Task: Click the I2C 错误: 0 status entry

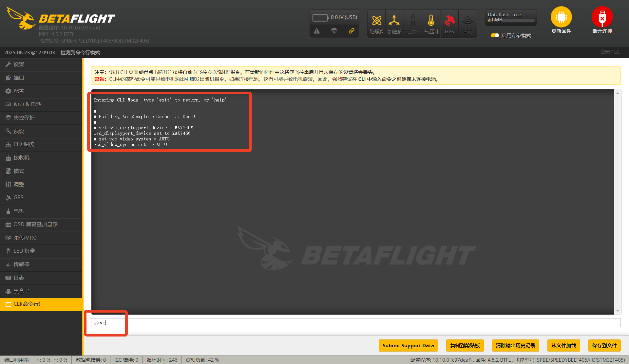Action: pos(126,360)
